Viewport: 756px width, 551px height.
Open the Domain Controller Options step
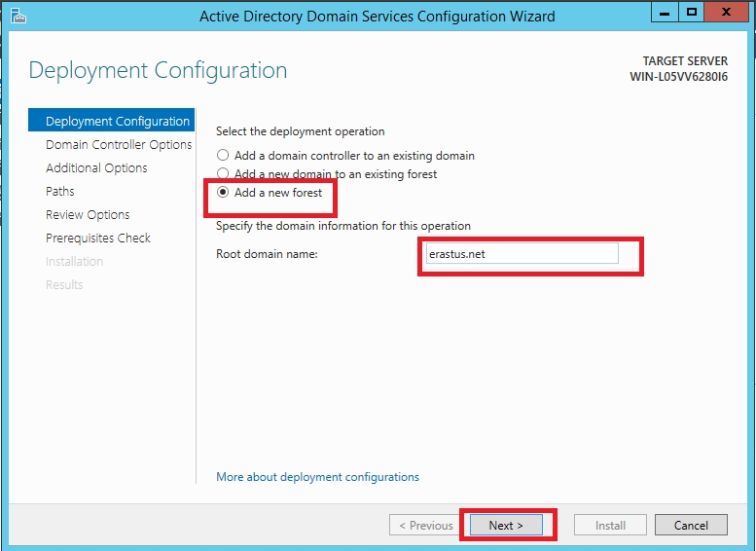119,144
